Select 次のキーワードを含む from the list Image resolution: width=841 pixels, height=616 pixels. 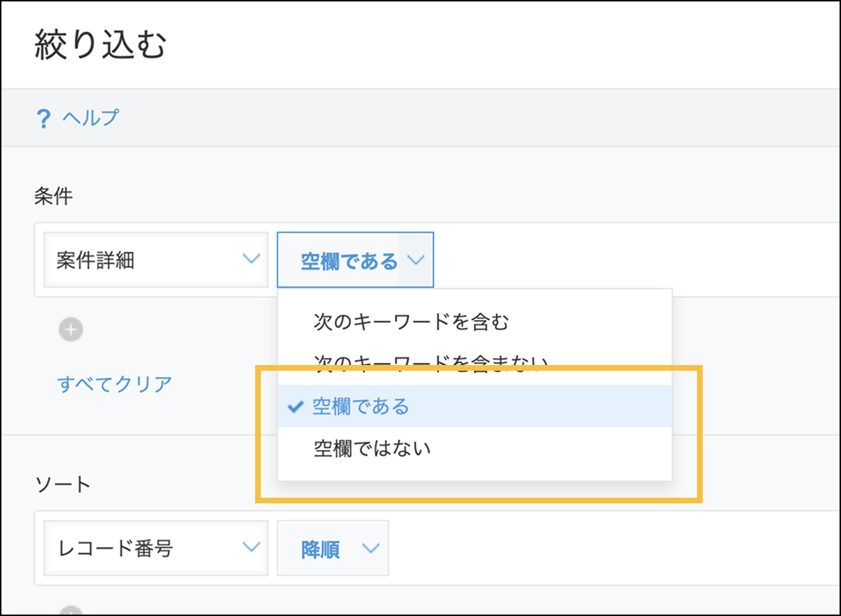point(411,322)
